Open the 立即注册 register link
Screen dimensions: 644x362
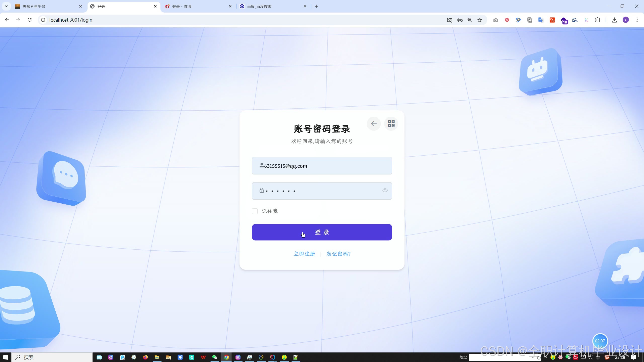coord(304,254)
